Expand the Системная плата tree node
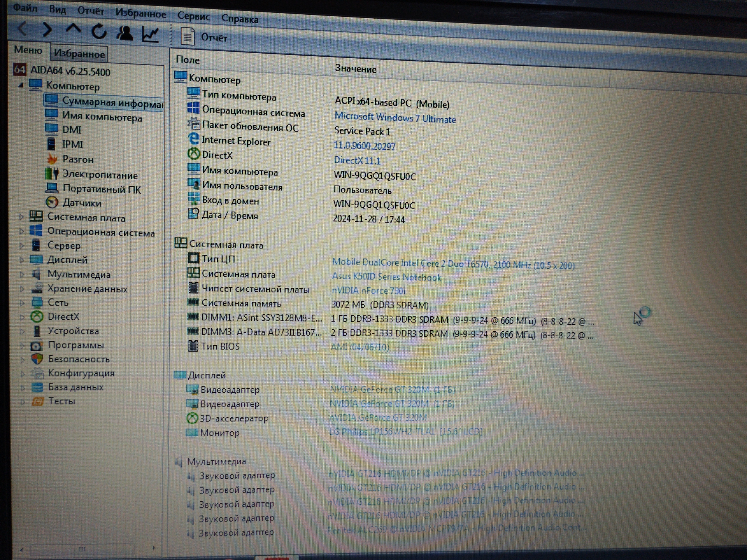The width and height of the screenshot is (747, 560). click(x=21, y=217)
